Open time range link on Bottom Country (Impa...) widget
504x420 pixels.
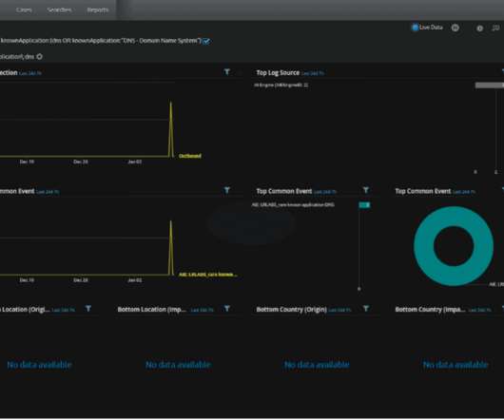(x=480, y=310)
